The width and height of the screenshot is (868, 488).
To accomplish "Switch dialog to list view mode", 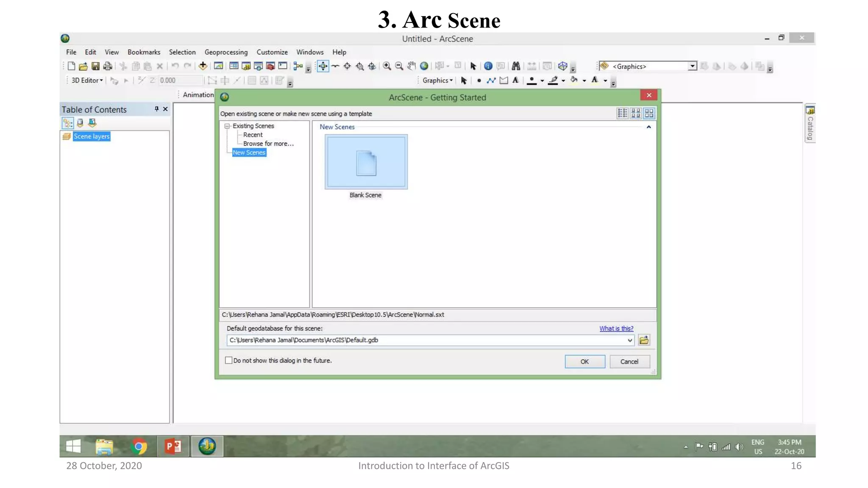I will pos(623,113).
